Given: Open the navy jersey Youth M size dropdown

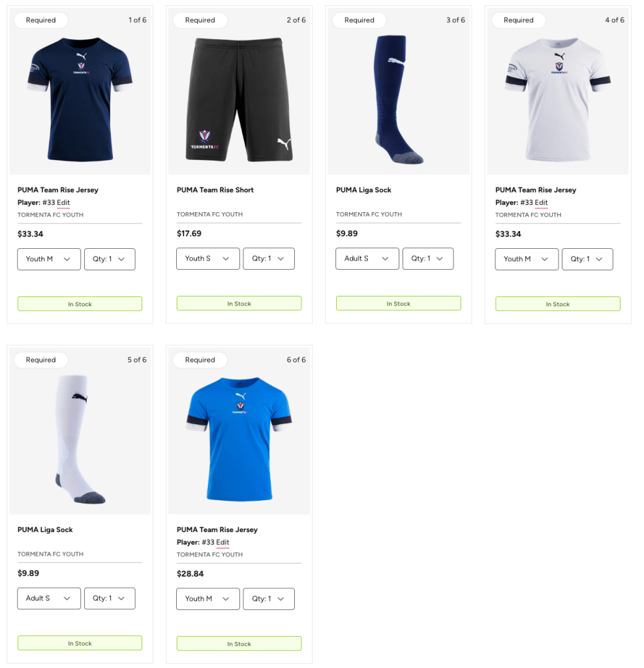Looking at the screenshot, I should (49, 259).
